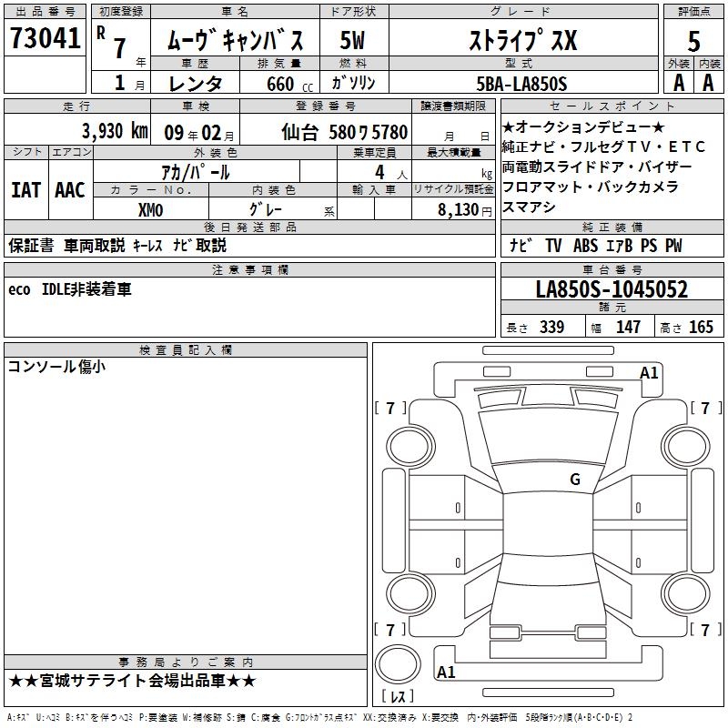Select genuine equipment PW label

point(673,246)
